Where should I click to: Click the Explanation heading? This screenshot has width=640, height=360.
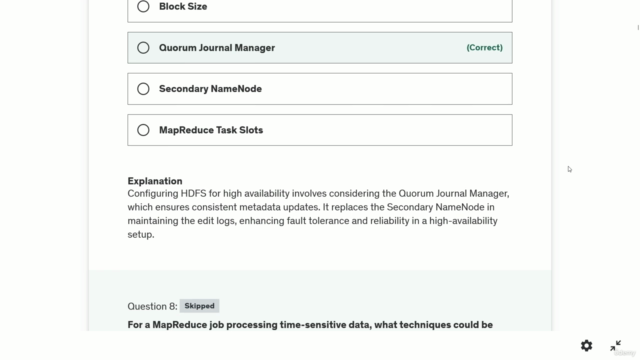tap(155, 181)
